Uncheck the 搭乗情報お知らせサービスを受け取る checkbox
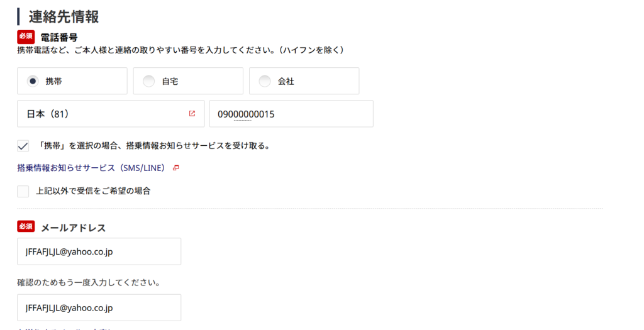The height and width of the screenshot is (330, 644). [23, 146]
